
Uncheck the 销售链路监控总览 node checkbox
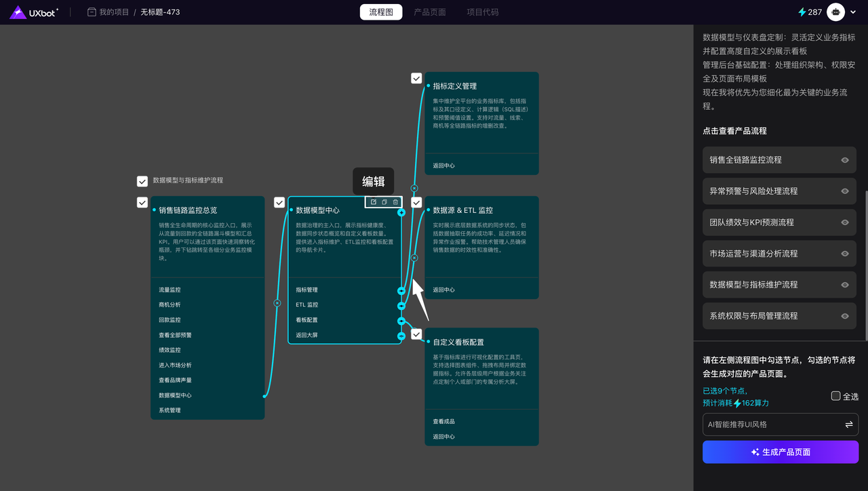point(142,203)
